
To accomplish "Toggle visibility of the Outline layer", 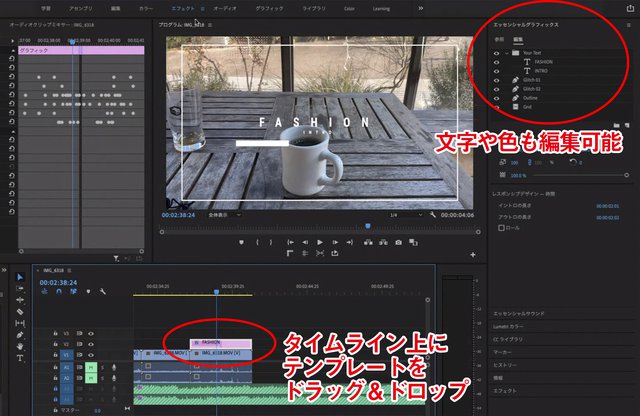I will (x=497, y=96).
